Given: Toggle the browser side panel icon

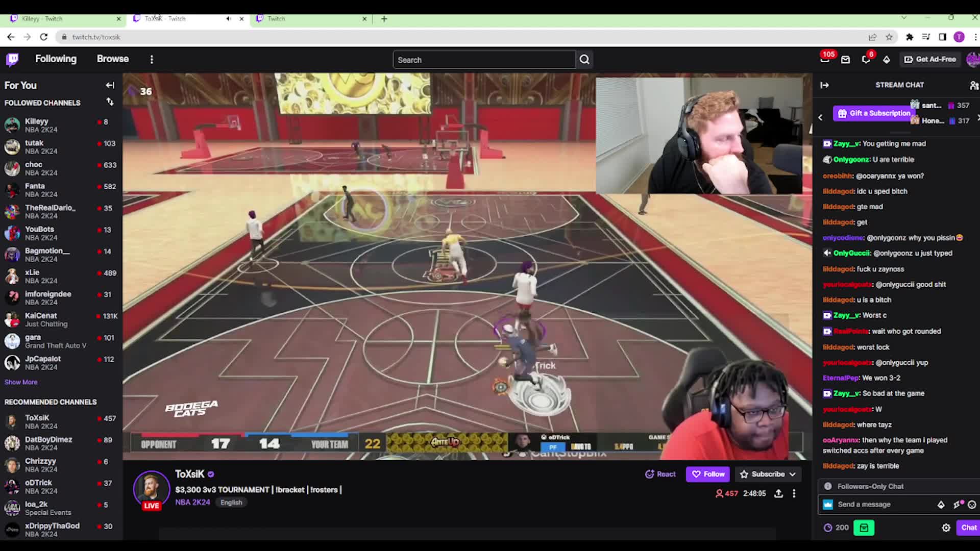Looking at the screenshot, I should (x=942, y=37).
